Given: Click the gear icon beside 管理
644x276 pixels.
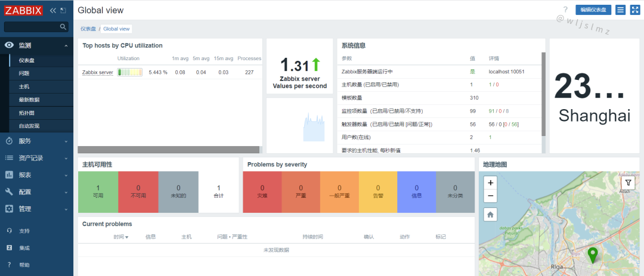Looking at the screenshot, I should click(x=9, y=209).
